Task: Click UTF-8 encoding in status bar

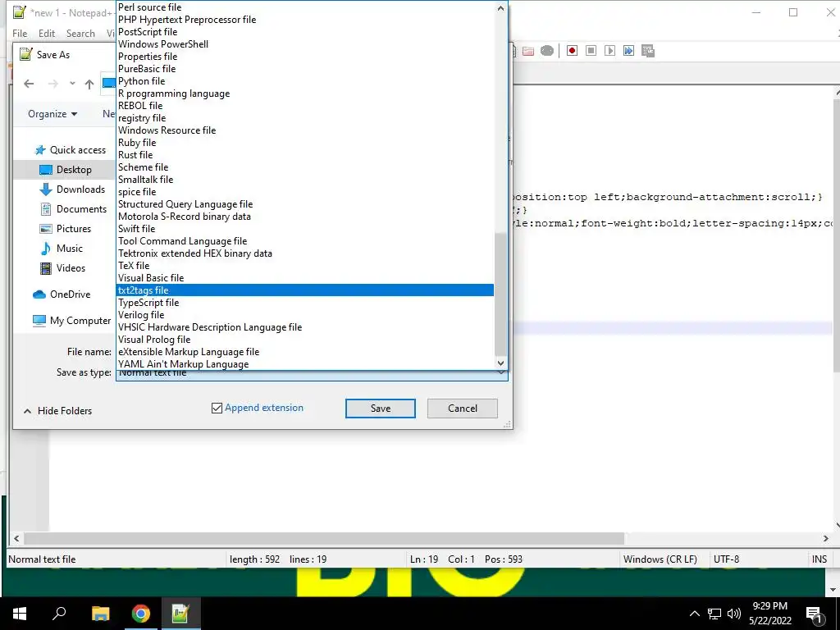Action: pyautogui.click(x=727, y=559)
